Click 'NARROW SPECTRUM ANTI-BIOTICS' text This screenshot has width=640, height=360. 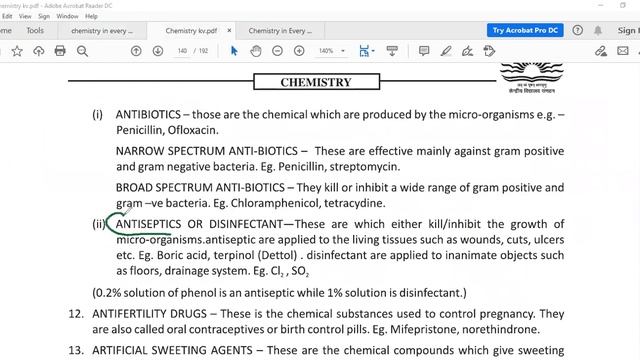tap(207, 151)
